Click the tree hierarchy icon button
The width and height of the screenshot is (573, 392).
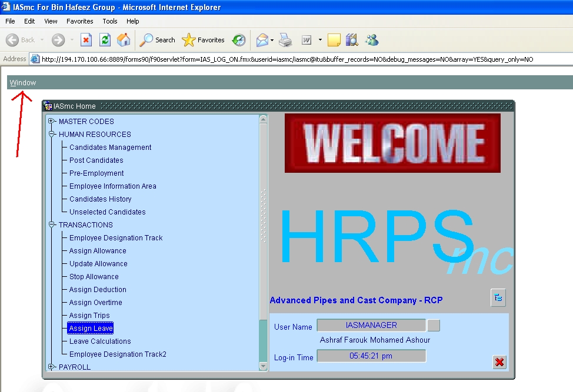[498, 298]
